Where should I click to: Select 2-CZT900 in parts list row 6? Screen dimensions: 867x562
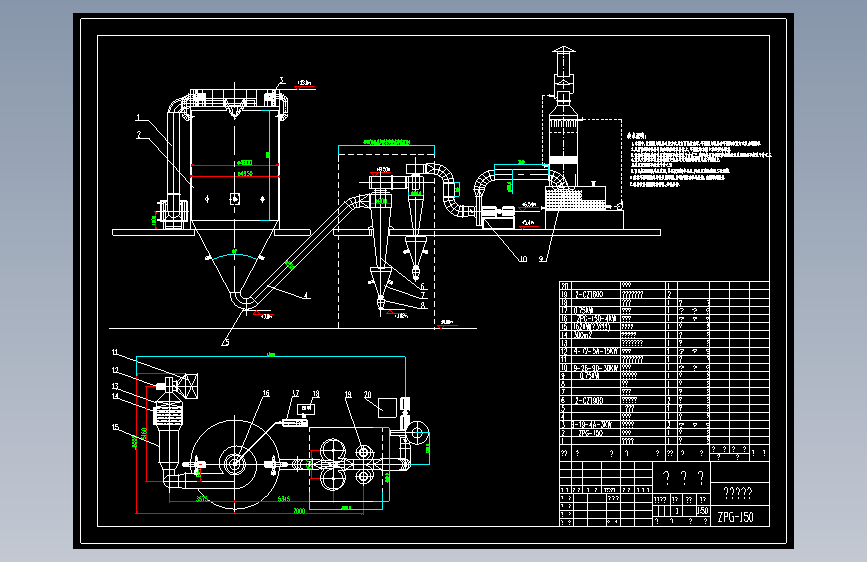[589, 400]
